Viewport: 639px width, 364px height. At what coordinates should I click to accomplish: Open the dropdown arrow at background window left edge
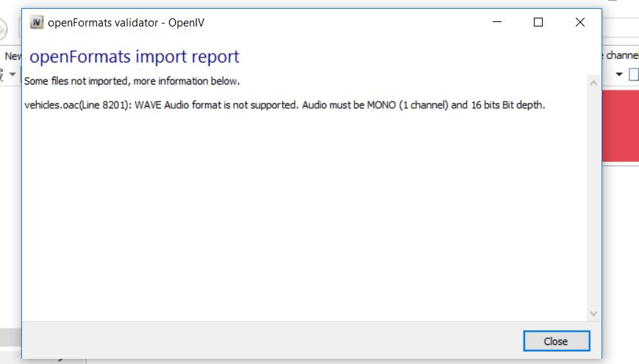13,74
